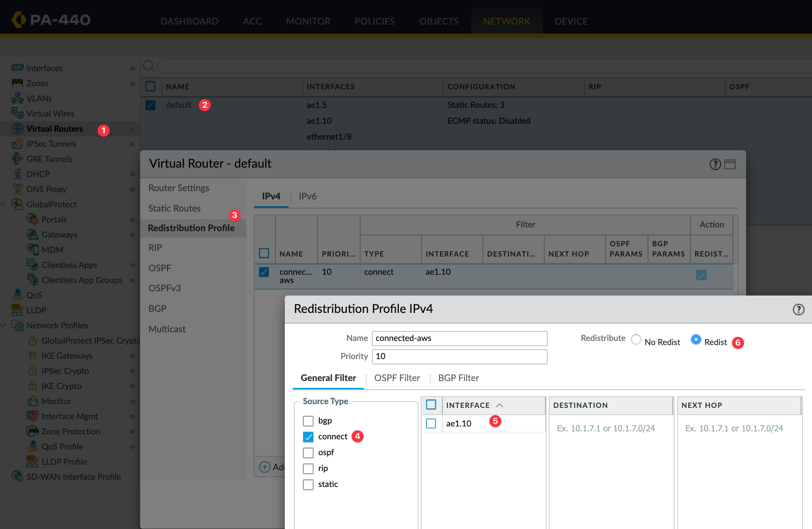Click the GRE Tunnels sidebar icon

click(x=17, y=159)
